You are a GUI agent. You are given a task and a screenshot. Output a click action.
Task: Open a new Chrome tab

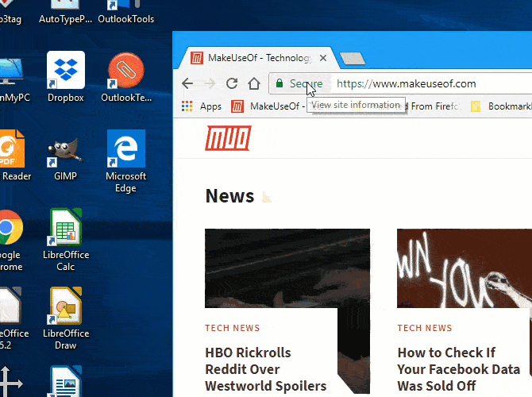tap(353, 59)
